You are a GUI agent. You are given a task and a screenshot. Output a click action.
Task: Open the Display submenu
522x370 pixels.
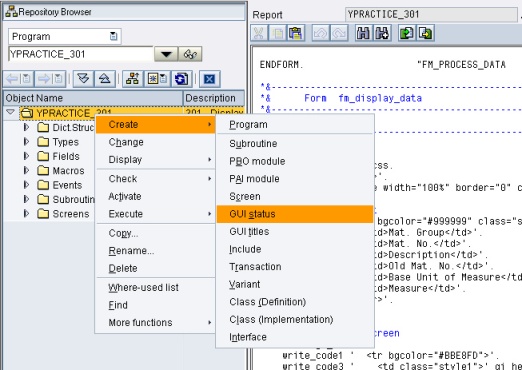[155, 160]
